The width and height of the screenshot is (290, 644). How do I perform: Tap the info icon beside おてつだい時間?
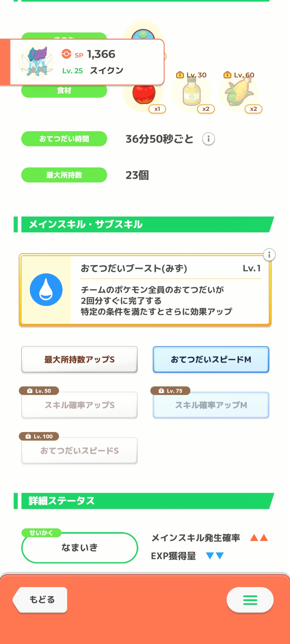208,139
